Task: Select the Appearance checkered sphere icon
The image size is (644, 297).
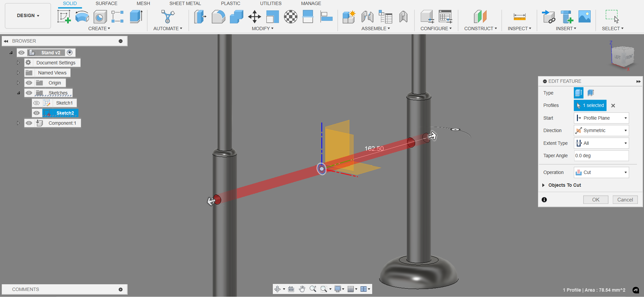Action: [291, 16]
